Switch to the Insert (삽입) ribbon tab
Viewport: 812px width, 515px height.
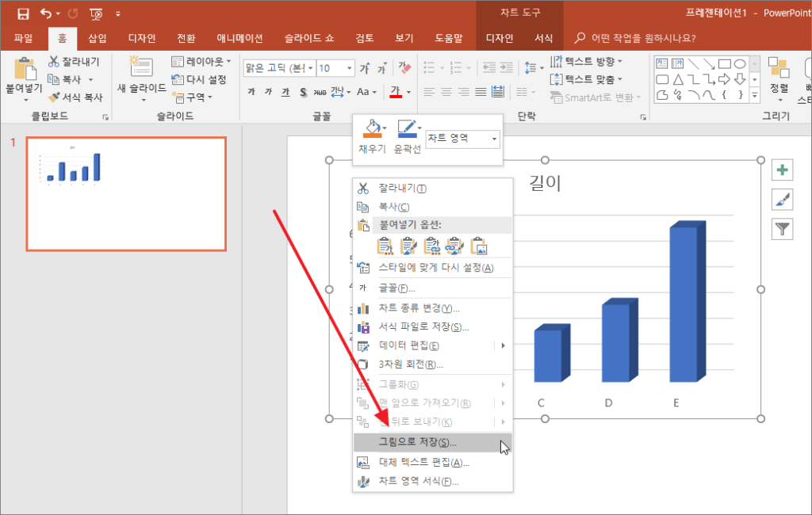coord(98,38)
